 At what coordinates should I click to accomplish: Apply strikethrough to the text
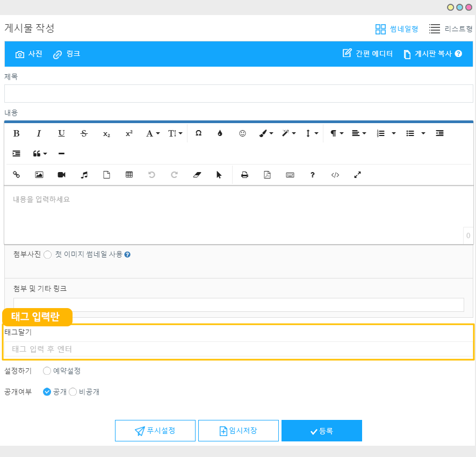(x=84, y=133)
